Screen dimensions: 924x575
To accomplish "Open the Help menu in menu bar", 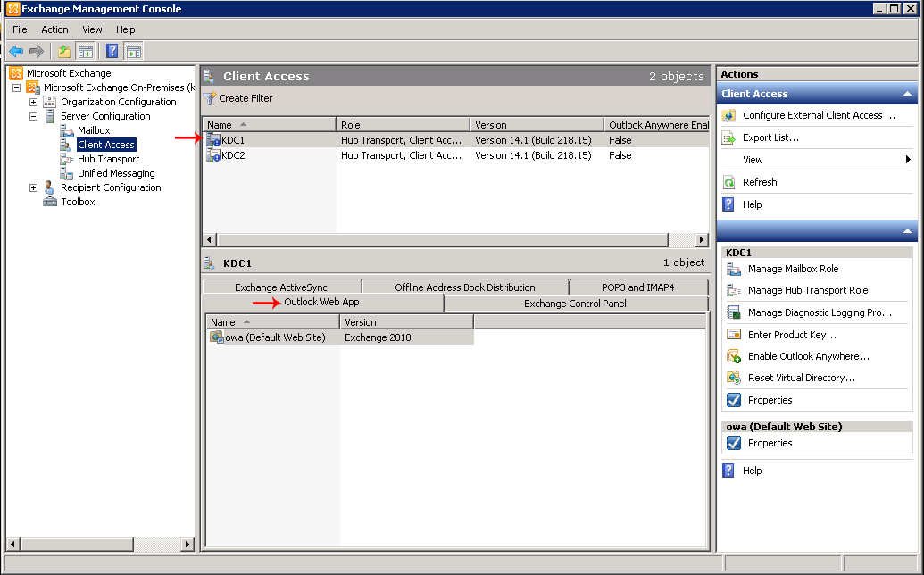I will 126,29.
